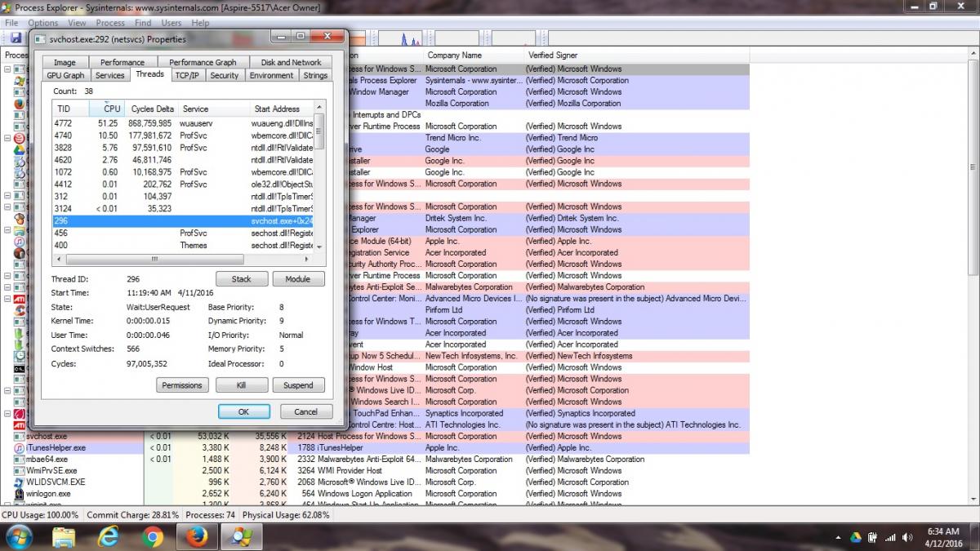The width and height of the screenshot is (980, 551).
Task: Open the Process menu
Action: (110, 23)
